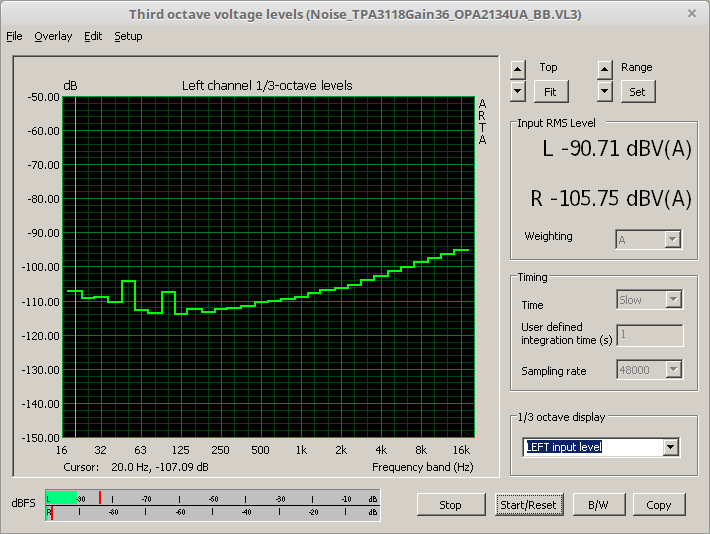
Task: Open the Edit menu
Action: (x=93, y=36)
